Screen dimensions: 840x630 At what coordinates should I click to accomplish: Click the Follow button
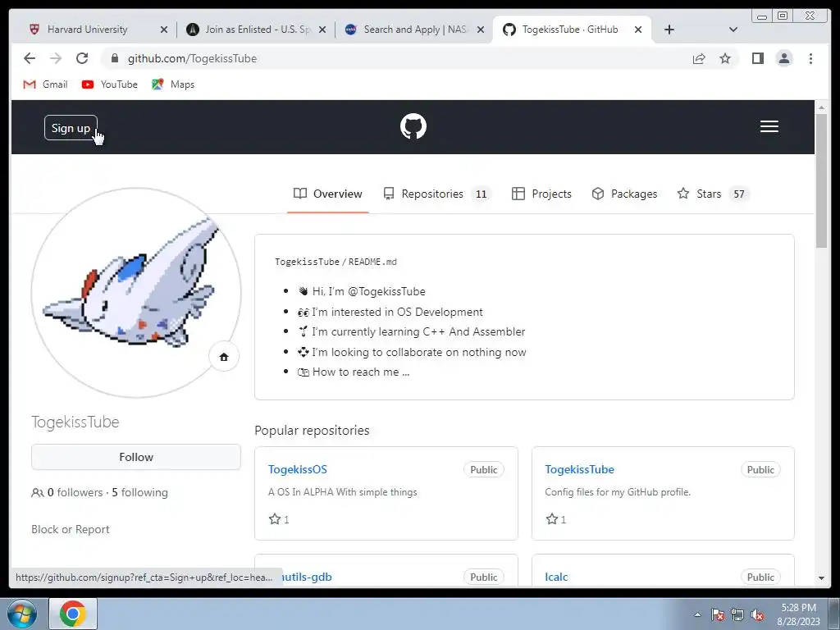(136, 457)
